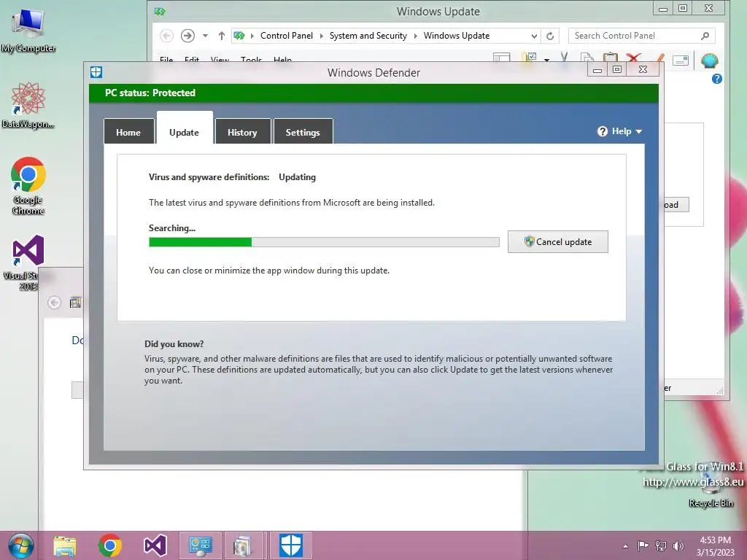Open the History tab in Defender
The height and width of the screenshot is (560, 747).
[242, 131]
